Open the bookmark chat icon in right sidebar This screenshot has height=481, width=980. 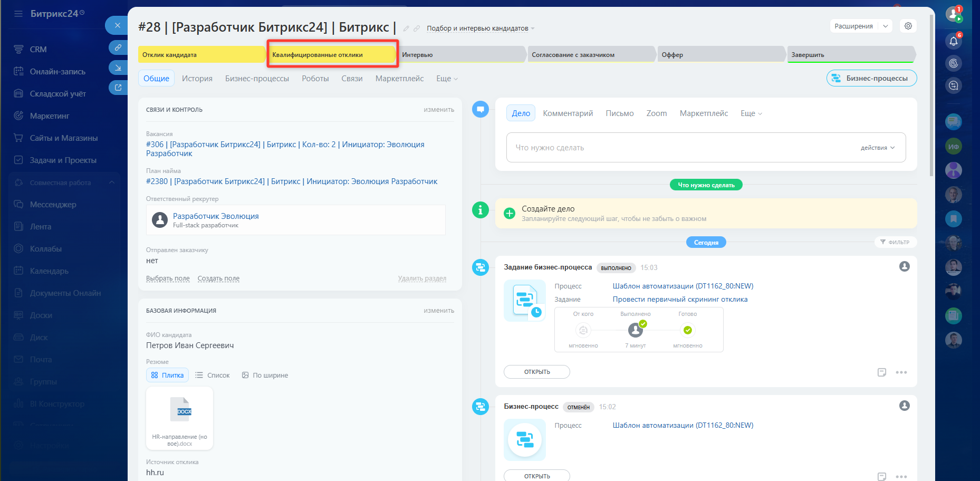tap(954, 218)
